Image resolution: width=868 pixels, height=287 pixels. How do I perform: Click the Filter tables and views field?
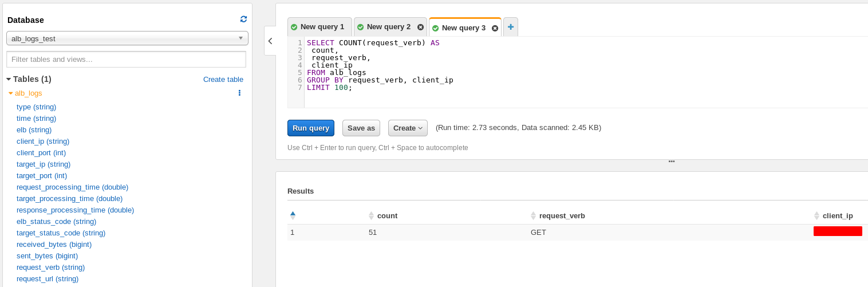tap(126, 60)
